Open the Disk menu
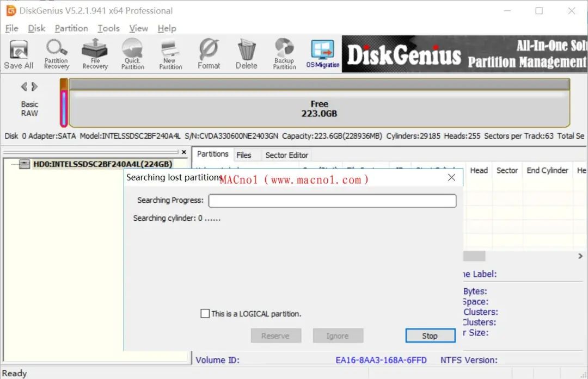Viewport: 588px width, 379px height. [x=37, y=28]
